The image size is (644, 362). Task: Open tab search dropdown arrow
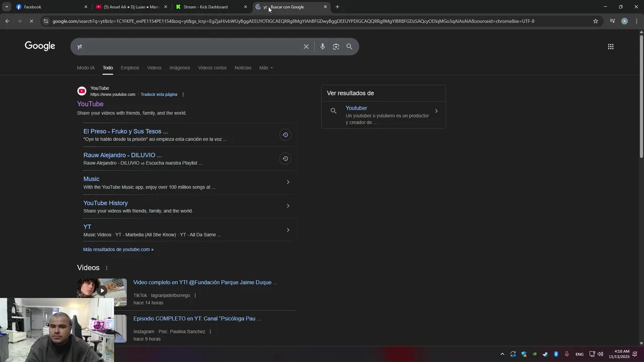click(7, 7)
